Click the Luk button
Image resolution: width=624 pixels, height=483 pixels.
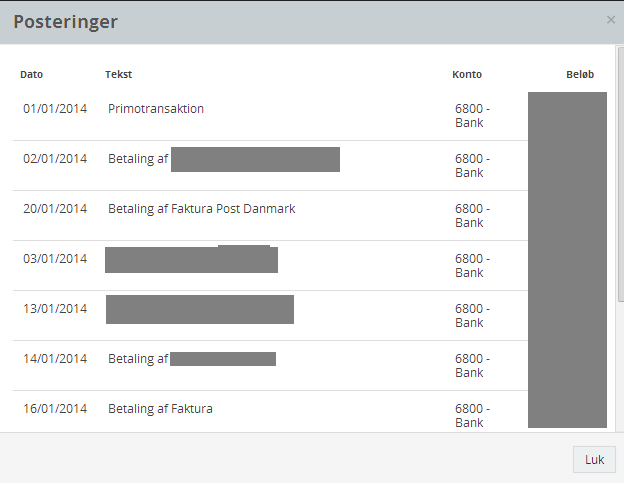point(594,460)
